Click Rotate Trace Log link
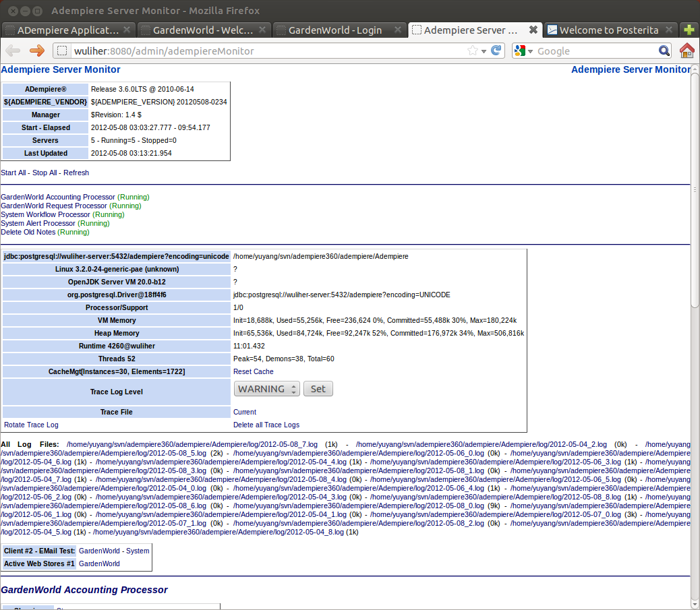700x610 pixels. coord(31,425)
